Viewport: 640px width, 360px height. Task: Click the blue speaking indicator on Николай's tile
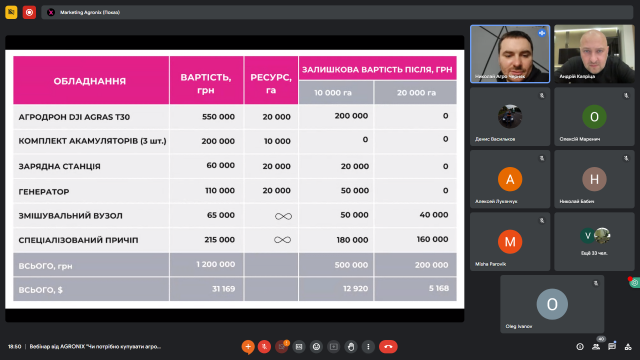coord(542,33)
